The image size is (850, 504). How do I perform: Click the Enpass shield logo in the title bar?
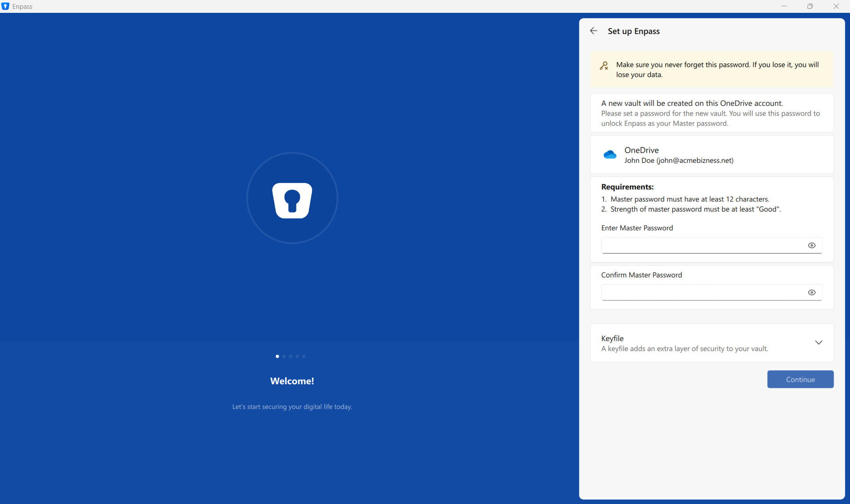[5, 6]
